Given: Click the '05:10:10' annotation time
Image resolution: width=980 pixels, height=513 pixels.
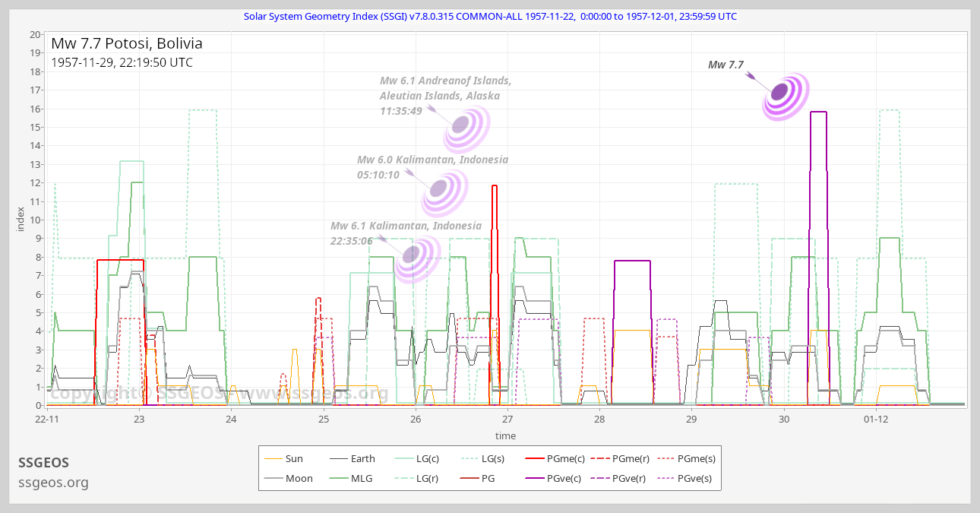Looking at the screenshot, I should point(378,175).
